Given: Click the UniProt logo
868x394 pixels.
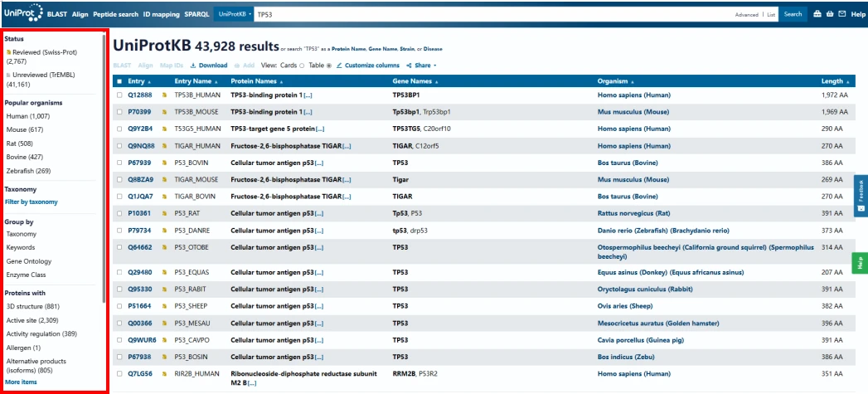Looking at the screenshot, I should tap(22, 13).
